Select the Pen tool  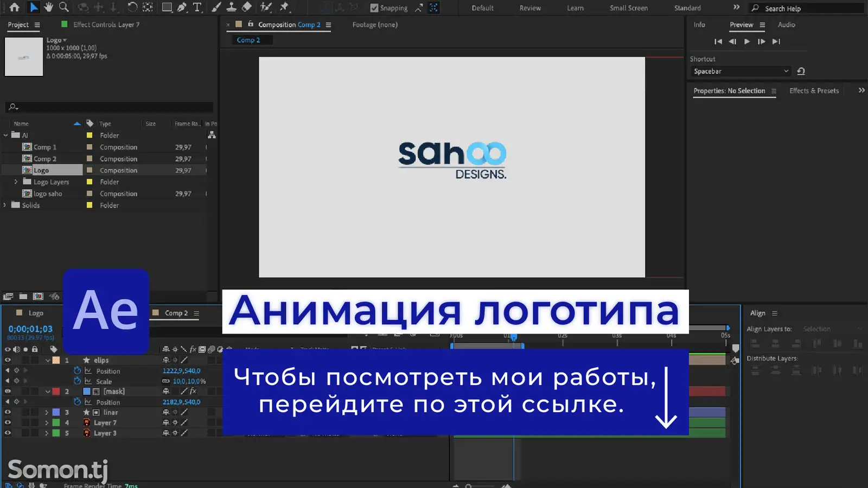pos(182,8)
